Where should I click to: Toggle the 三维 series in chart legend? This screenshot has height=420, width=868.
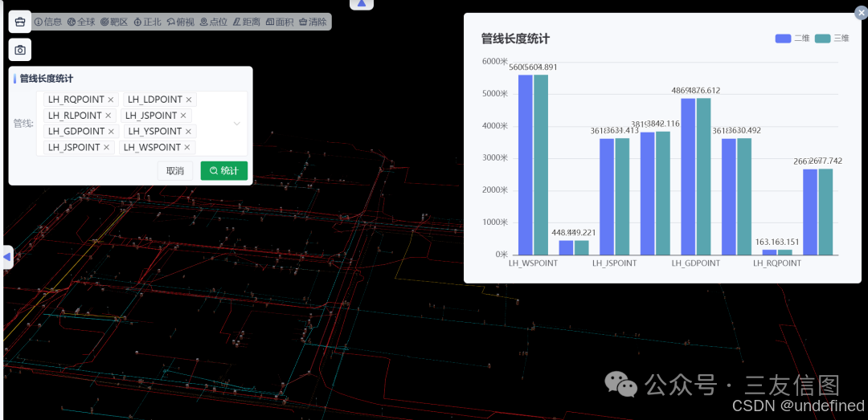(x=832, y=39)
